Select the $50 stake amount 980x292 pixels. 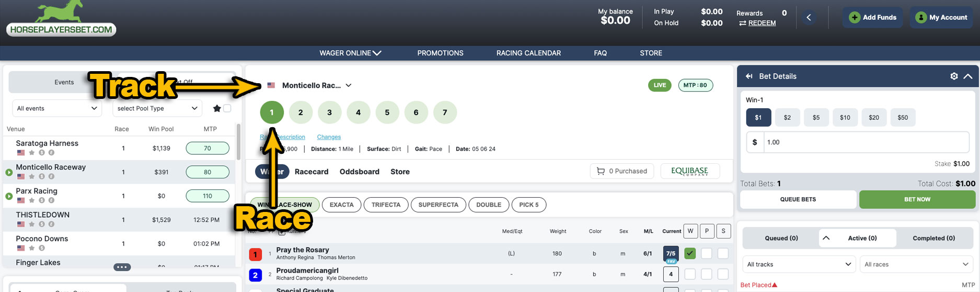(903, 117)
